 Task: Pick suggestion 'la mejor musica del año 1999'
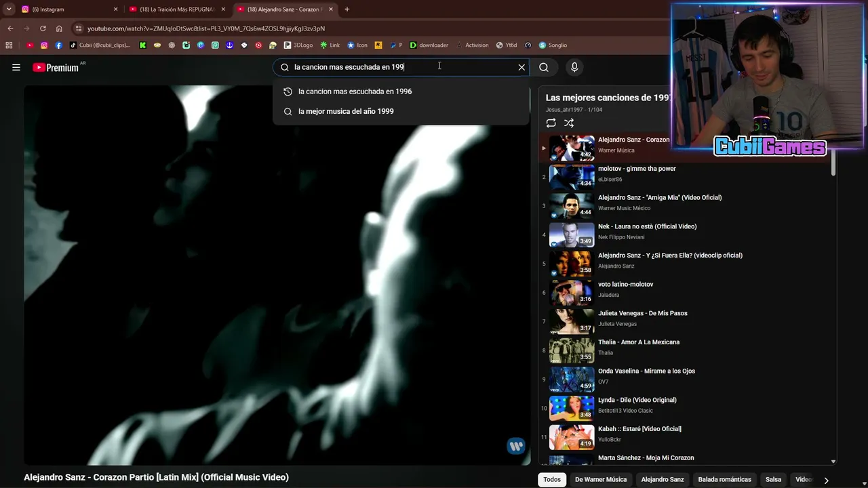(401, 111)
